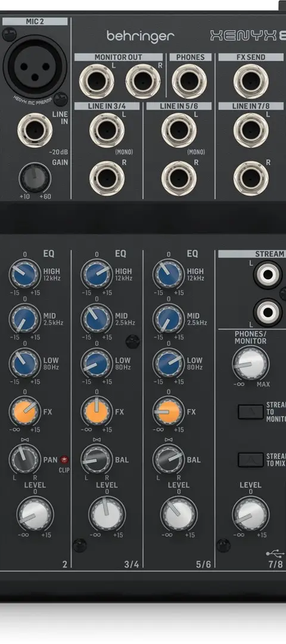The height and width of the screenshot is (644, 286).
Task: Click the upper STREAM RCA jack
Action: [x=268, y=275]
